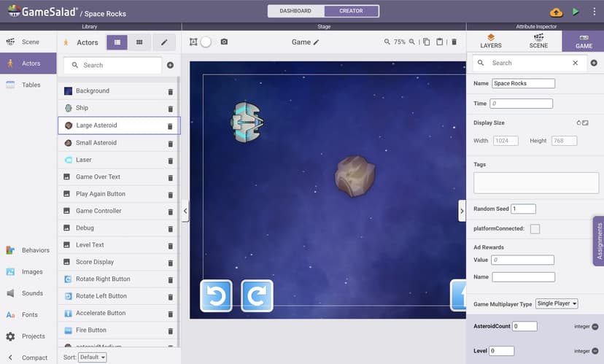Delete the Fire Button actor
The height and width of the screenshot is (364, 604).
coord(170,331)
